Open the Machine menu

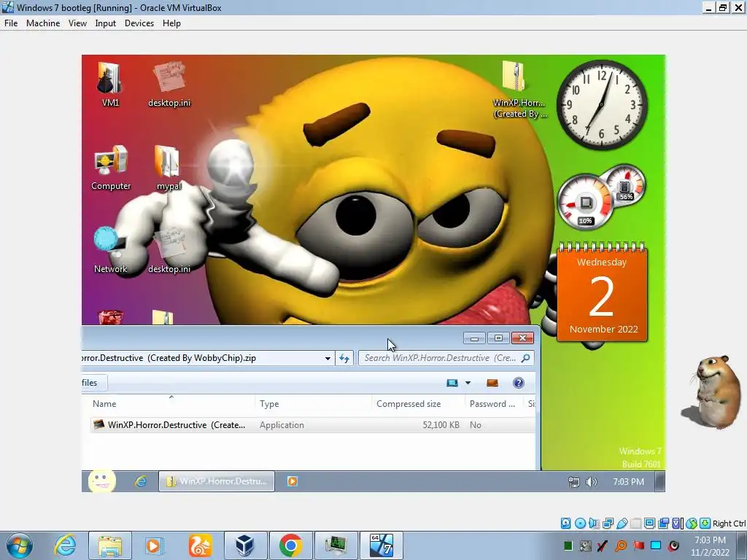43,23
